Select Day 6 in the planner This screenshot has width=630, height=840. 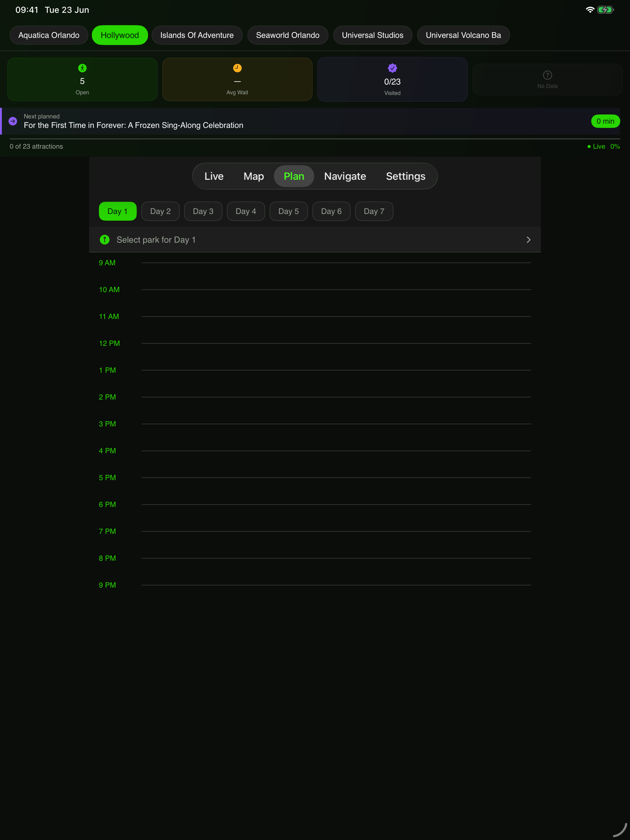tap(331, 211)
